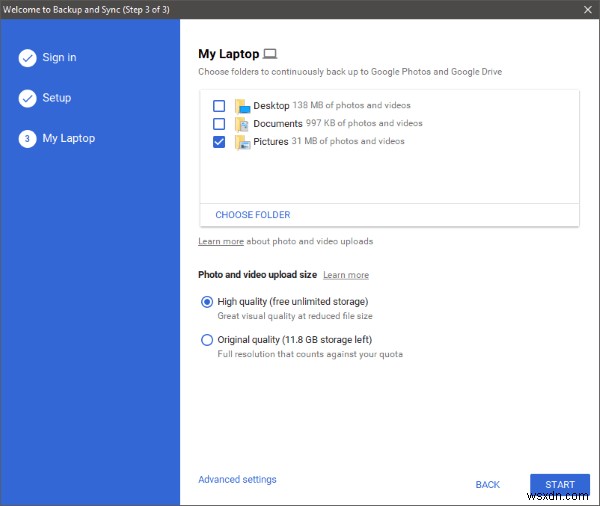Click the Pictures folder name
Image resolution: width=600 pixels, height=506 pixels.
271,142
